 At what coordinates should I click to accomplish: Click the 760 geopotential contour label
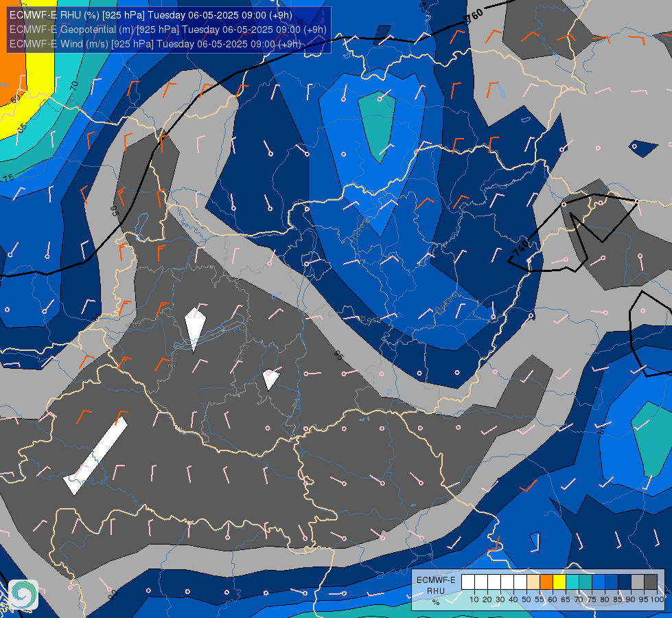tap(474, 15)
